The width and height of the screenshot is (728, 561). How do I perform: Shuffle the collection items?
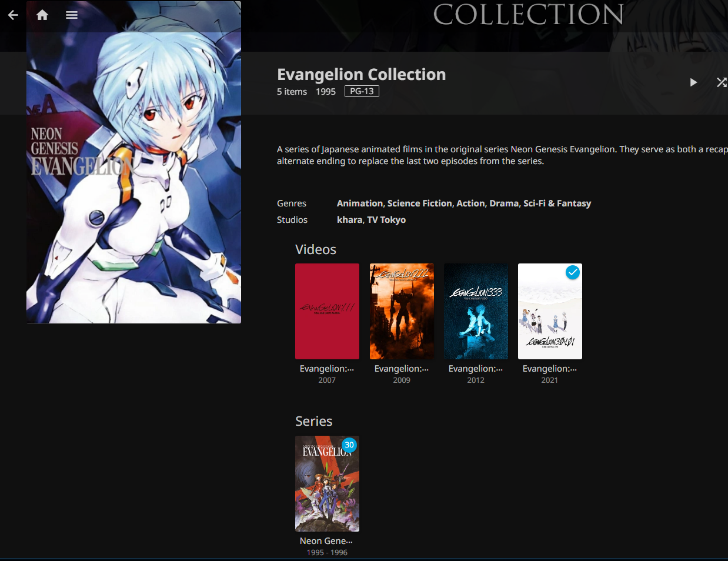click(721, 82)
